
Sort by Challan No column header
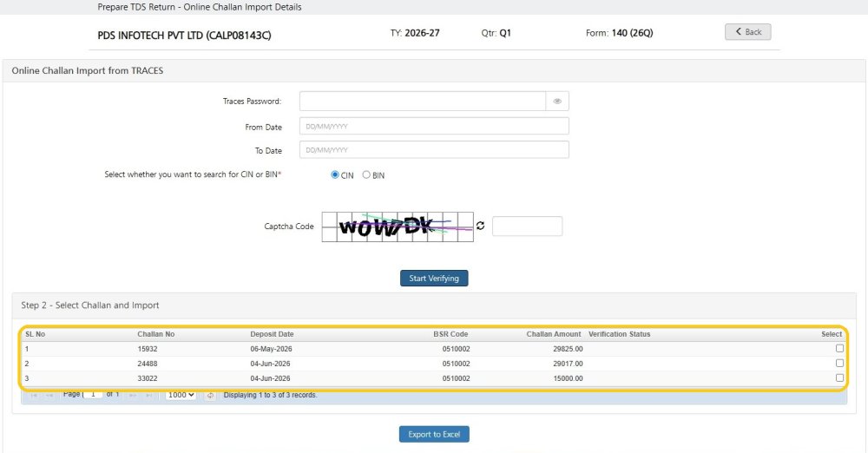click(x=156, y=334)
